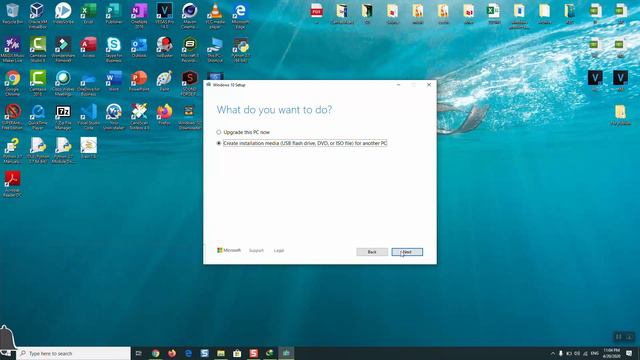640x360 pixels.
Task: Open 7-Zip File Manager desktop icon
Action: [x=63, y=117]
